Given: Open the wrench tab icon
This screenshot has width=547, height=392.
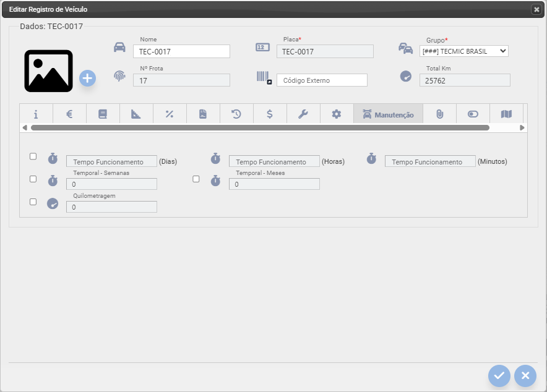Looking at the screenshot, I should [x=303, y=114].
